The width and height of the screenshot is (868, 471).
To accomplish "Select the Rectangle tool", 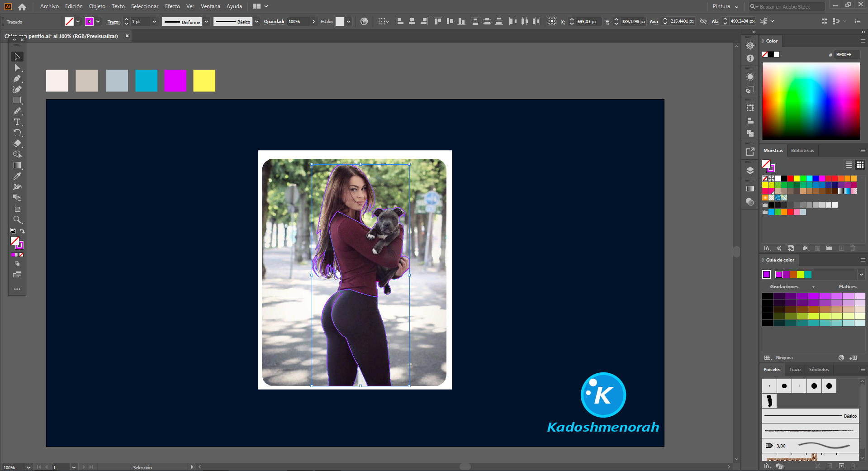I will pyautogui.click(x=17, y=100).
